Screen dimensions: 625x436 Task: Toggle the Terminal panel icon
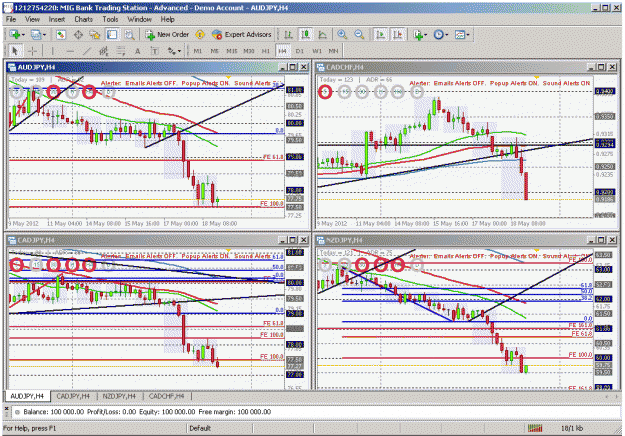112,35
